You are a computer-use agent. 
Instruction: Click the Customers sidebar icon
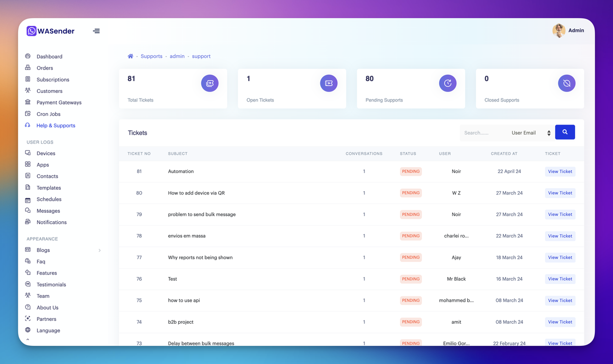pos(28,91)
